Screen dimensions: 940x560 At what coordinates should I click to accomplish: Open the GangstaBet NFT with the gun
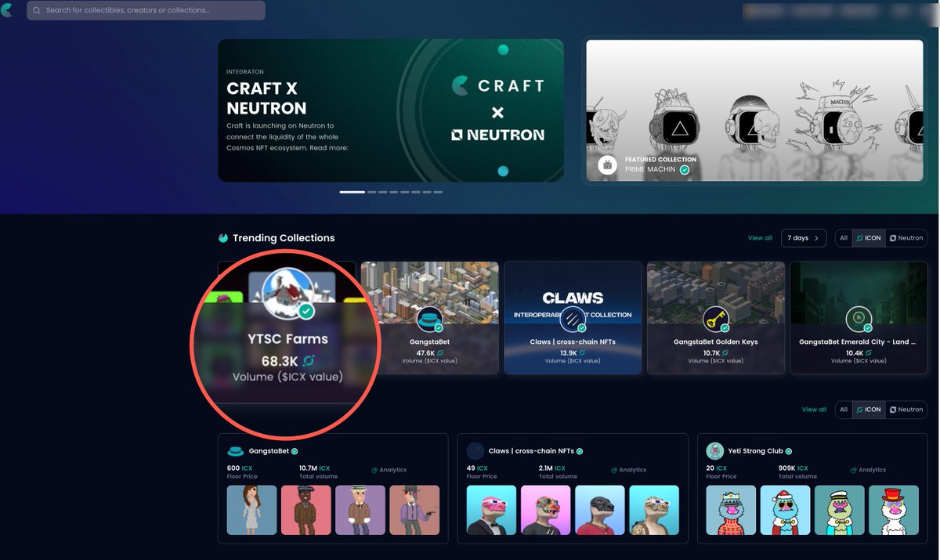coord(414,510)
